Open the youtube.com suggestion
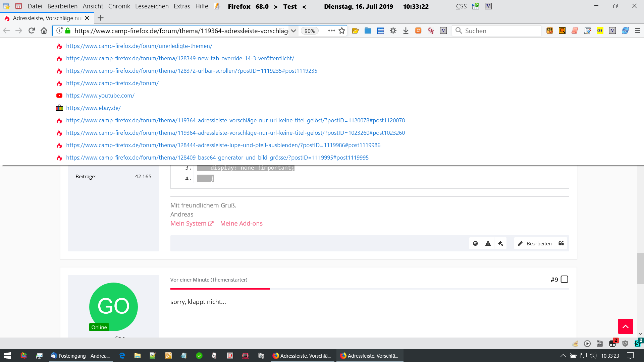The image size is (644, 362). pyautogui.click(x=100, y=96)
